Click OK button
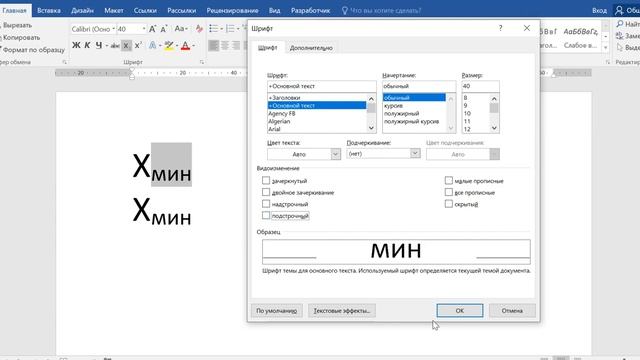The image size is (640, 360). click(460, 311)
